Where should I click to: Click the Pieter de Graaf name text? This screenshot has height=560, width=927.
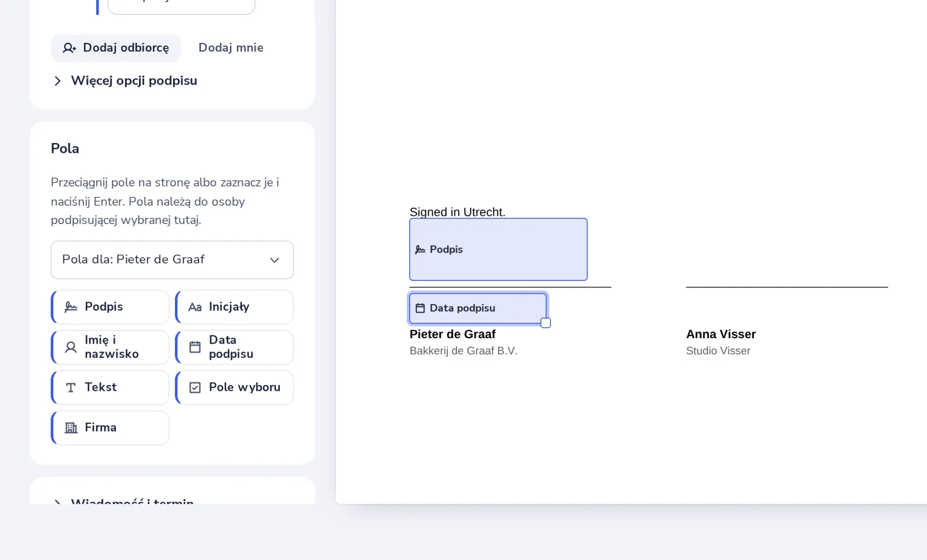452,334
